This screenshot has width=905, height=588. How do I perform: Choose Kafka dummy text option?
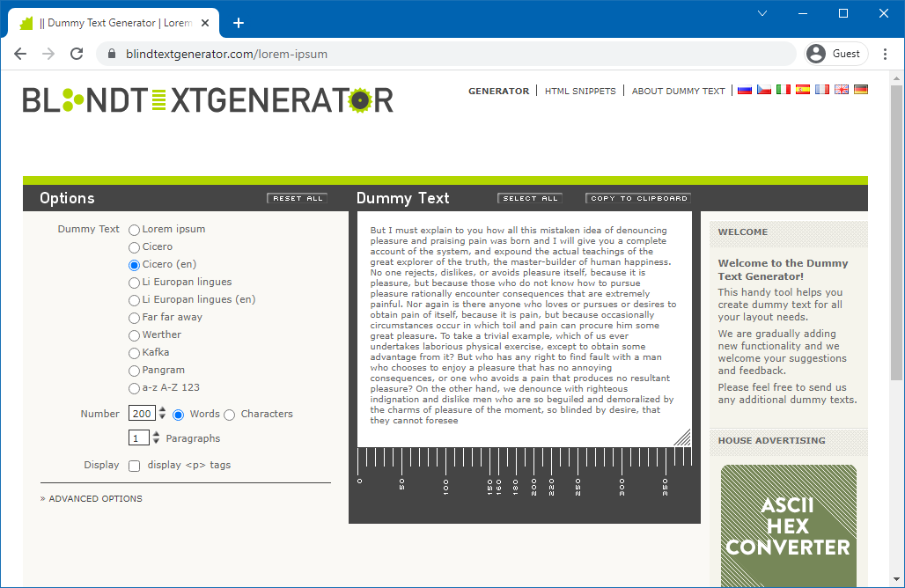tap(135, 353)
